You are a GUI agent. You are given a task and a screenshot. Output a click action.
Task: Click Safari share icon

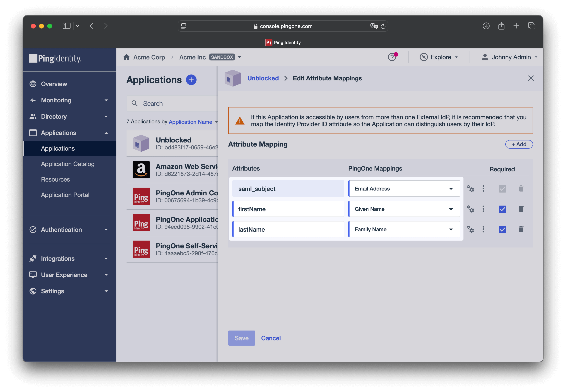tap(502, 26)
